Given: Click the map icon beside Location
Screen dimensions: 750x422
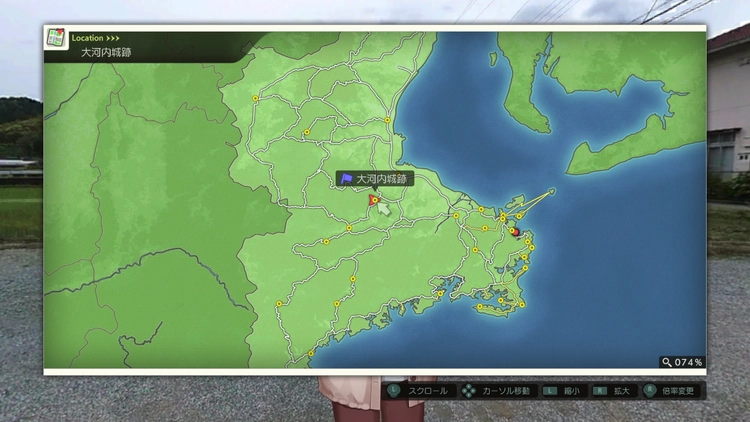Looking at the screenshot, I should [x=56, y=39].
